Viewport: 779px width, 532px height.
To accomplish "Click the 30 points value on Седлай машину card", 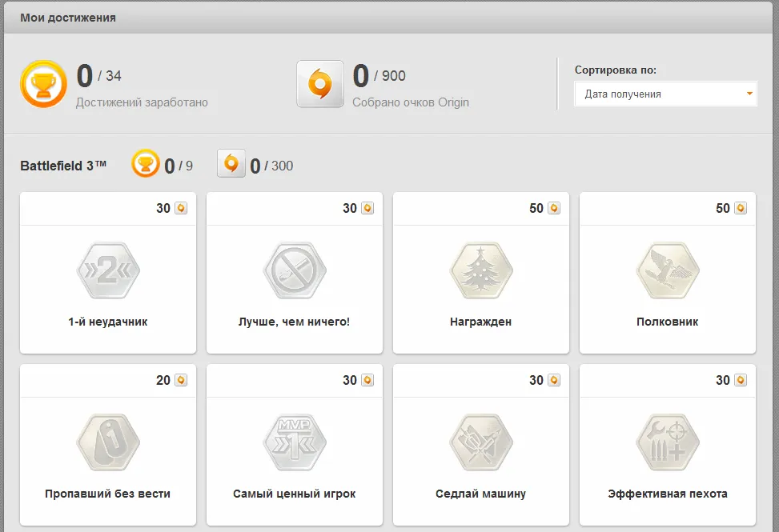I will [536, 380].
